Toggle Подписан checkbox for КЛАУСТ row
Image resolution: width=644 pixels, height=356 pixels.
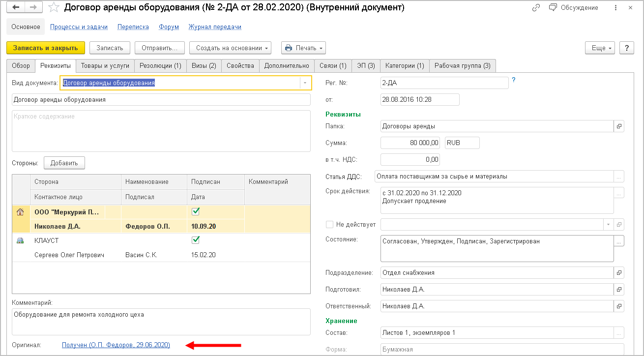tap(196, 240)
